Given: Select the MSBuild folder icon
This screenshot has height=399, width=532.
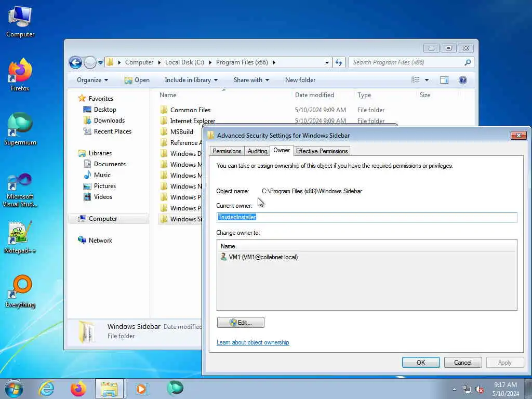Looking at the screenshot, I should pos(164,131).
